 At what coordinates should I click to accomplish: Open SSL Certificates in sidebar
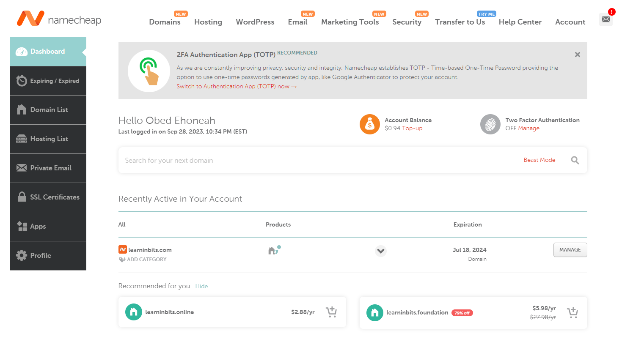48,197
